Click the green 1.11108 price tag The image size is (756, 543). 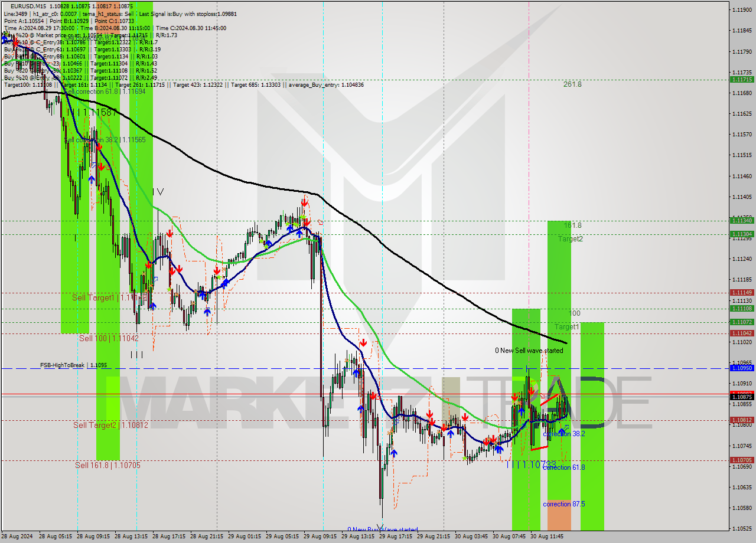pos(741,308)
